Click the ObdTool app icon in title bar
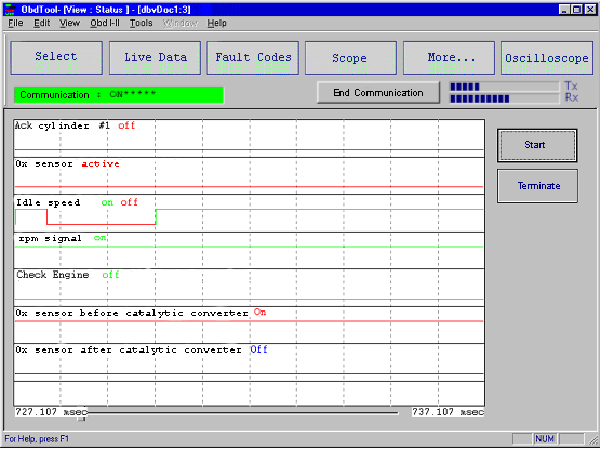 click(x=10, y=9)
